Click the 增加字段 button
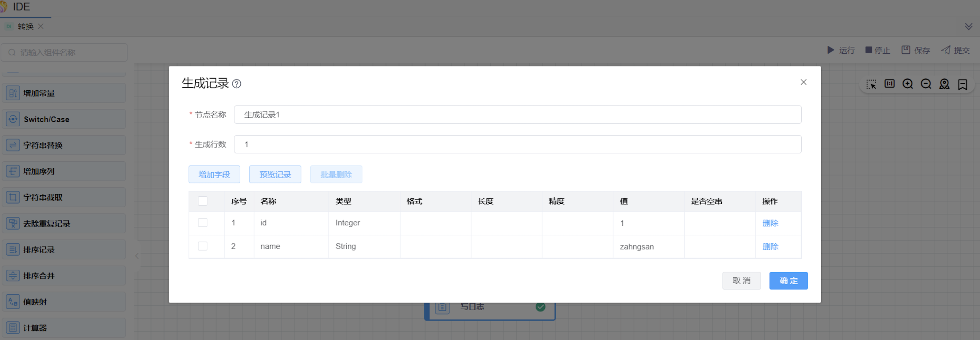980x340 pixels. click(214, 174)
